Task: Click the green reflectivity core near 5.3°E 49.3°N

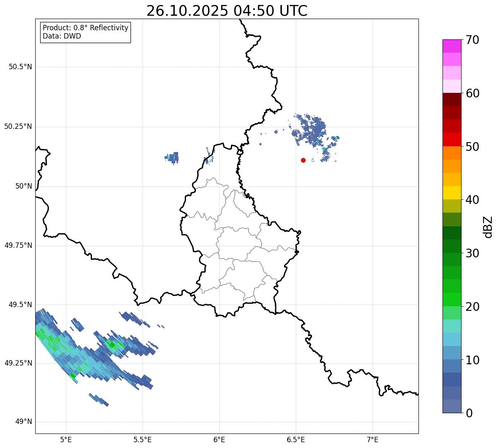Action: pos(112,344)
